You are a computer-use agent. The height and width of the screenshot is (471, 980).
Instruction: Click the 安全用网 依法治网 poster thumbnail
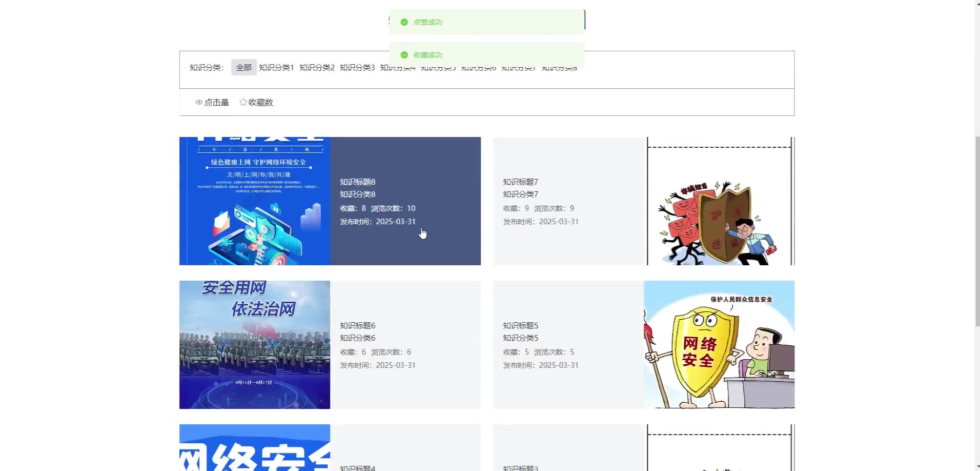tap(255, 345)
